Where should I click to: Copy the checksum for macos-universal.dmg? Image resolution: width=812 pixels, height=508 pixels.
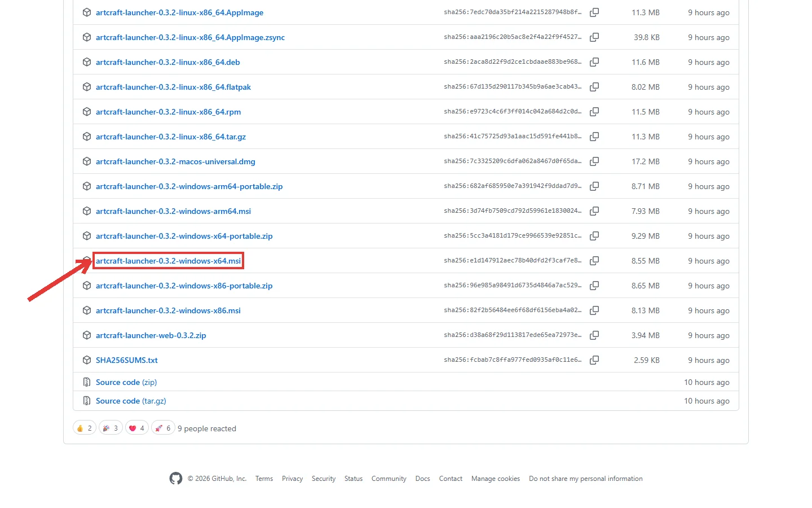[594, 161]
